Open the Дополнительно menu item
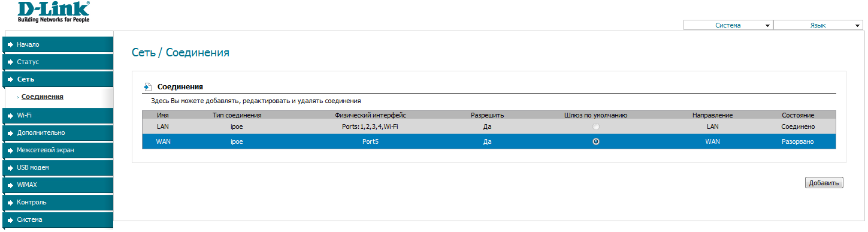Viewport: 868px width, 232px height. point(58,132)
